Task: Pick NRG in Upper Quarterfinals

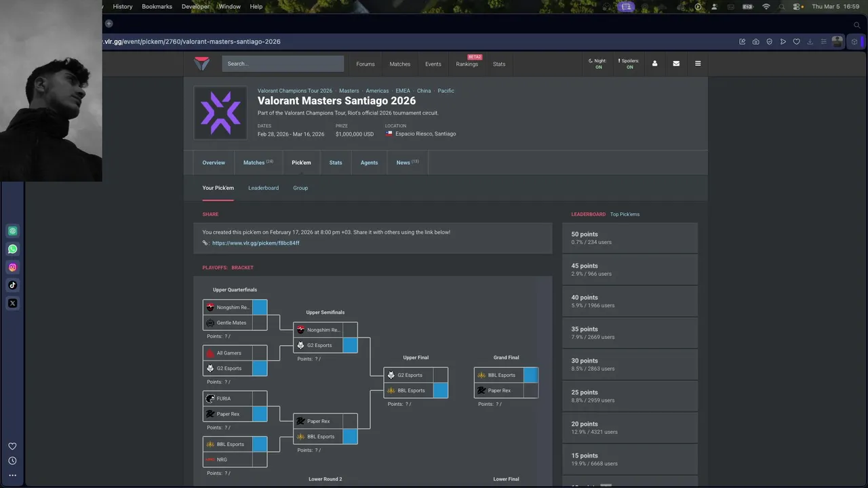Action: 235,460
